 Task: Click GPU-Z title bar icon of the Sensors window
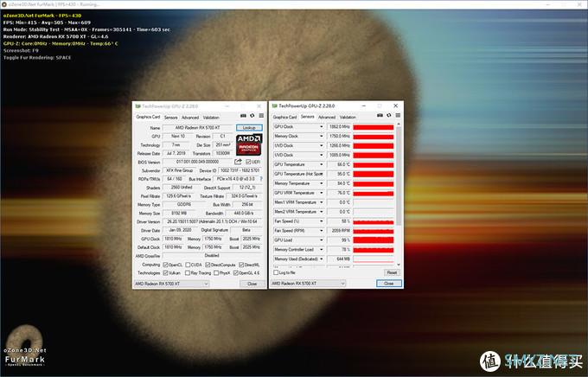(x=274, y=105)
